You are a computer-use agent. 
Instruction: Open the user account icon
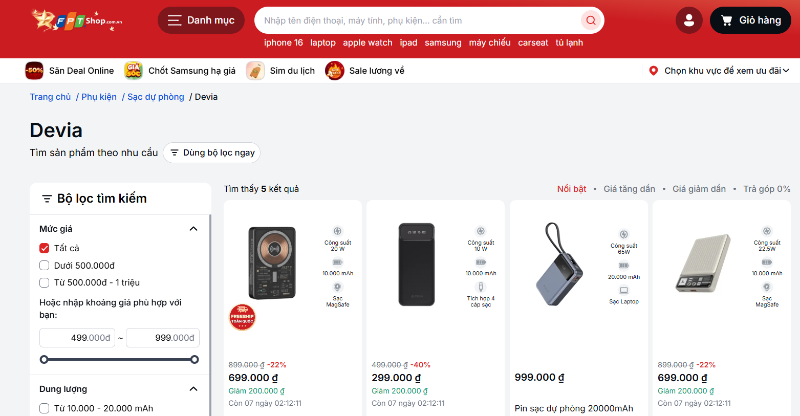click(x=689, y=20)
